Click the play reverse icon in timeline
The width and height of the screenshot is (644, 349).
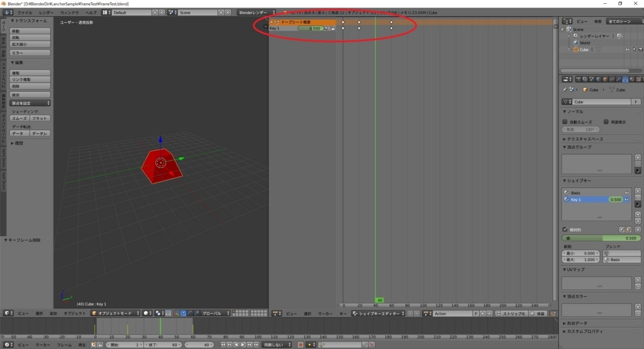[236, 345]
